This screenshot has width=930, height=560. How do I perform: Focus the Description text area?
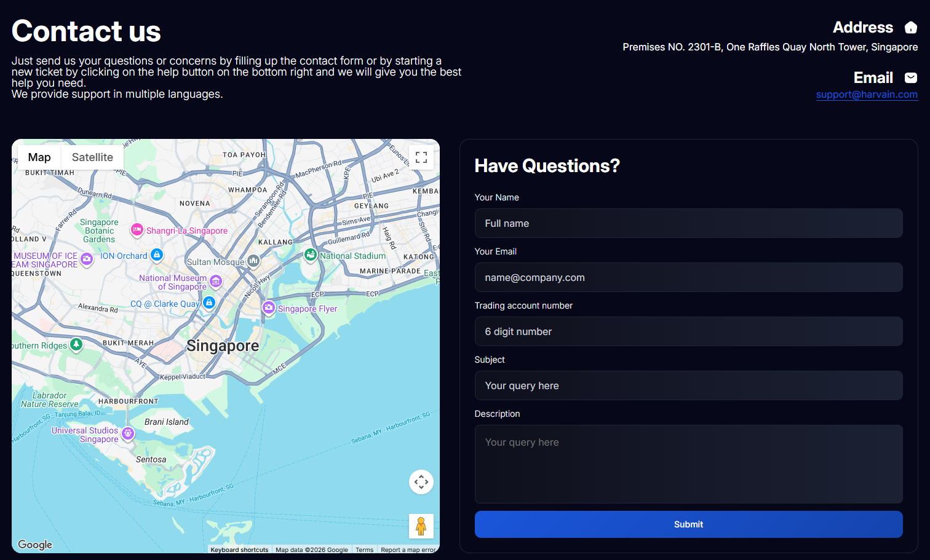(x=688, y=464)
